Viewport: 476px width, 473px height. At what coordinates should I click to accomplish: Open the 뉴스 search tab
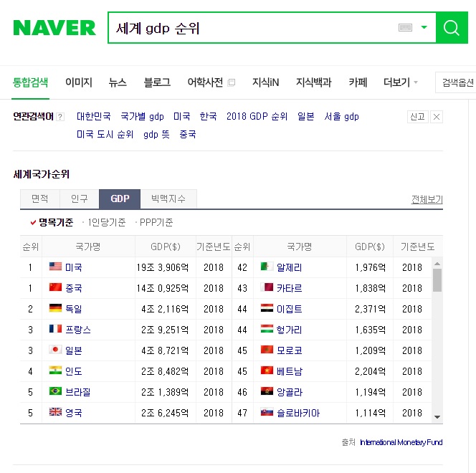coord(118,82)
